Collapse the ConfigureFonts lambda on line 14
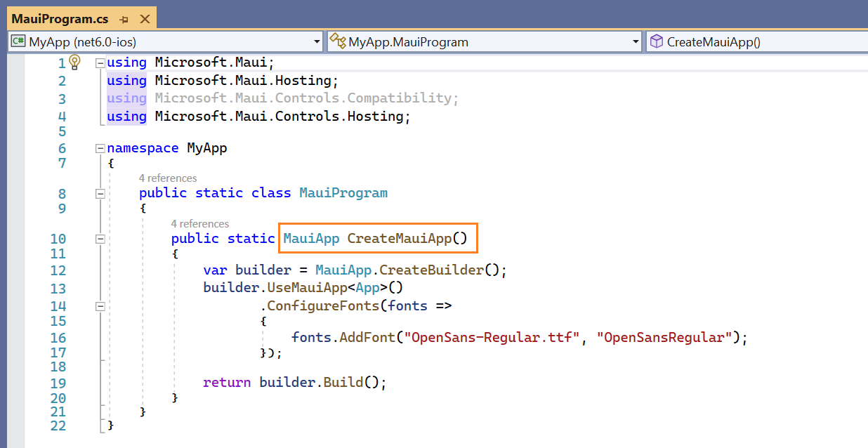Screen dimensions: 868x448 pyautogui.click(x=100, y=305)
